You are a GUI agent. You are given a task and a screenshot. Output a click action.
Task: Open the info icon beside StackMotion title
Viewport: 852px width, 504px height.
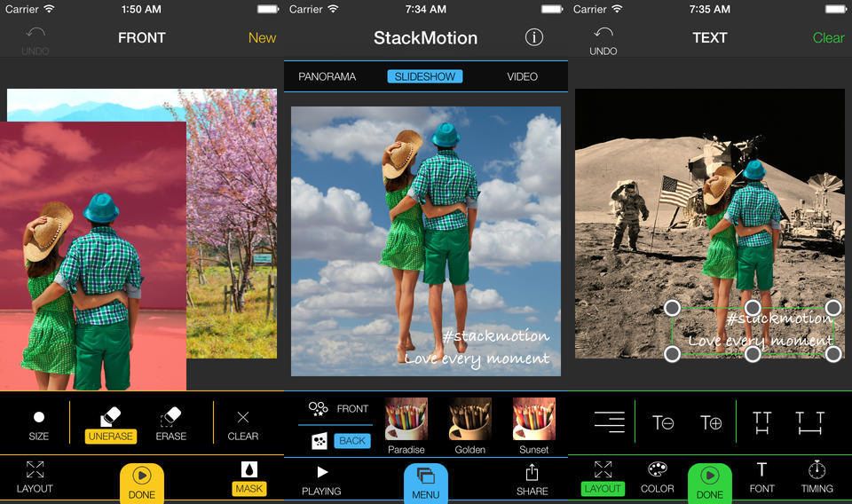[x=533, y=37]
